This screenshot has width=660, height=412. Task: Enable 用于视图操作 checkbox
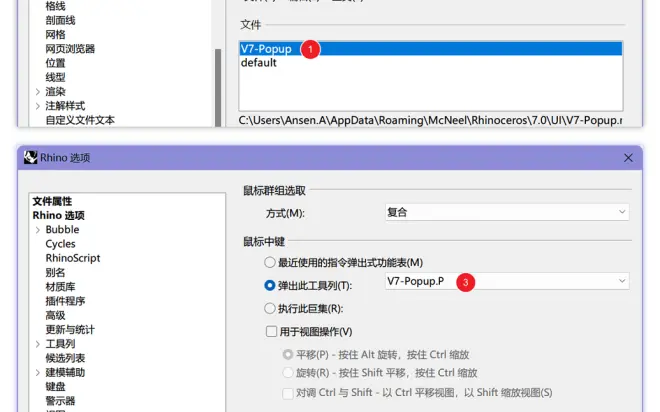point(271,332)
